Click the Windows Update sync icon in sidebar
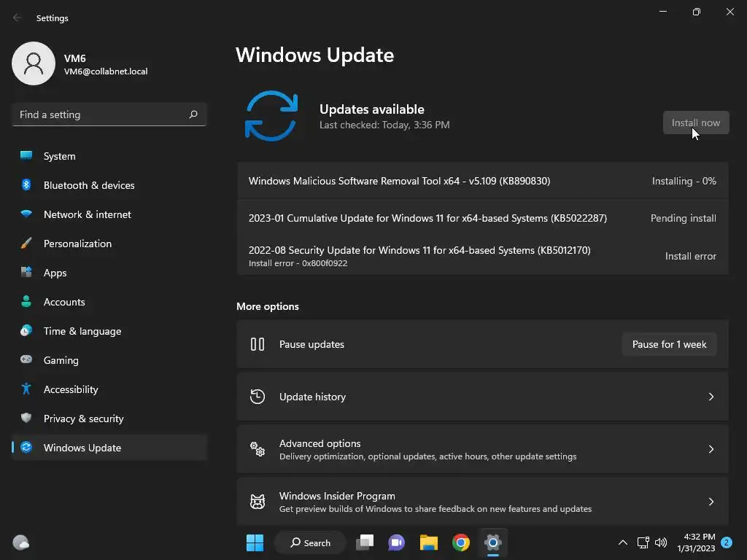The image size is (747, 560). pyautogui.click(x=26, y=447)
